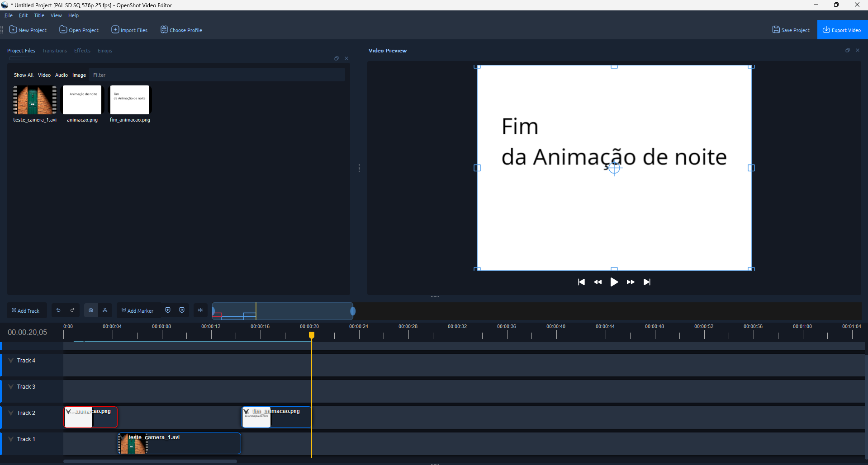
Task: Select teste_camera_1.avi thumbnail in Project Files
Action: pos(35,100)
